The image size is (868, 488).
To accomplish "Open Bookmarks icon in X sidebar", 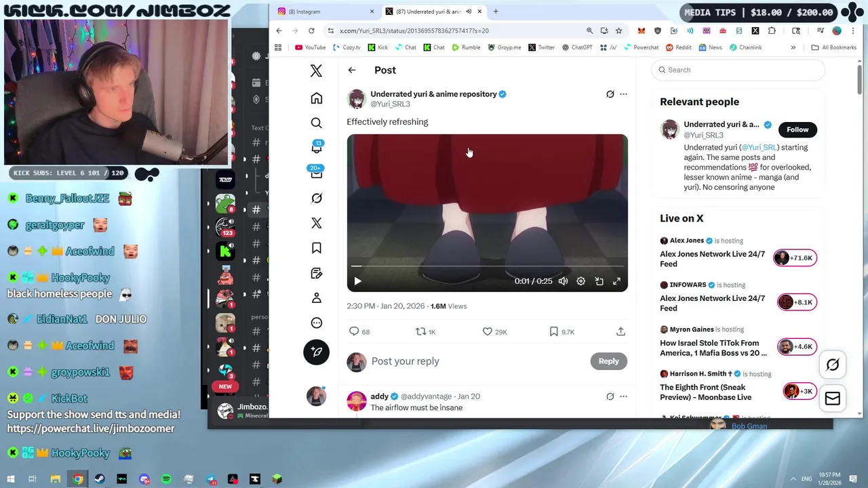I will click(x=316, y=248).
